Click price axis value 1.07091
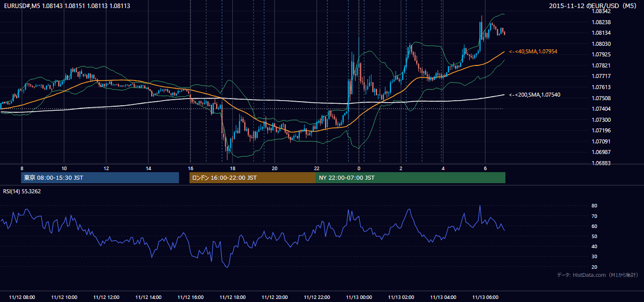 [602, 141]
